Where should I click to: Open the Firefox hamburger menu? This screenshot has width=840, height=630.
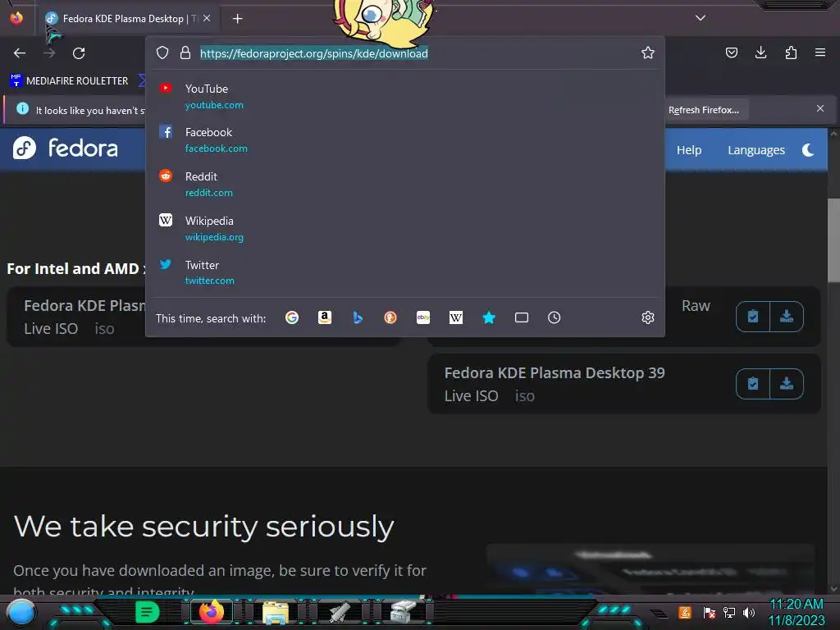pos(820,52)
